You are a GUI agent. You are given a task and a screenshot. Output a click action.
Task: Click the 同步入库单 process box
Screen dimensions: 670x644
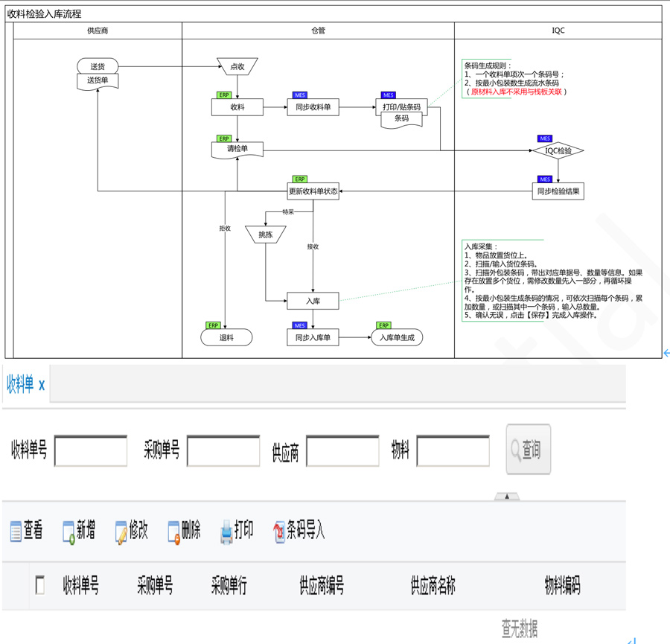point(313,337)
